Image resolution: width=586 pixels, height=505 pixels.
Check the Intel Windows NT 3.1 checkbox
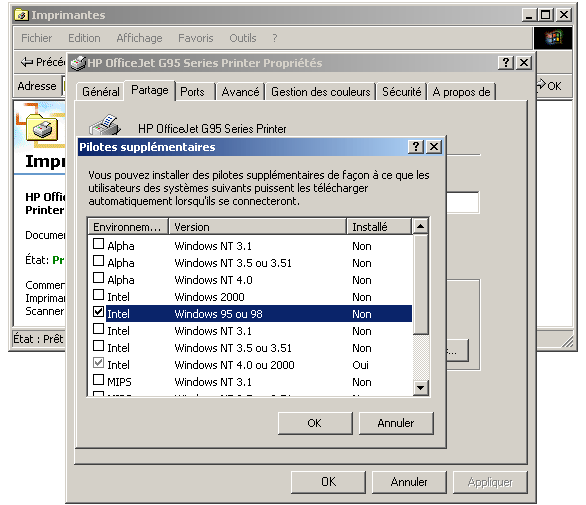point(98,329)
